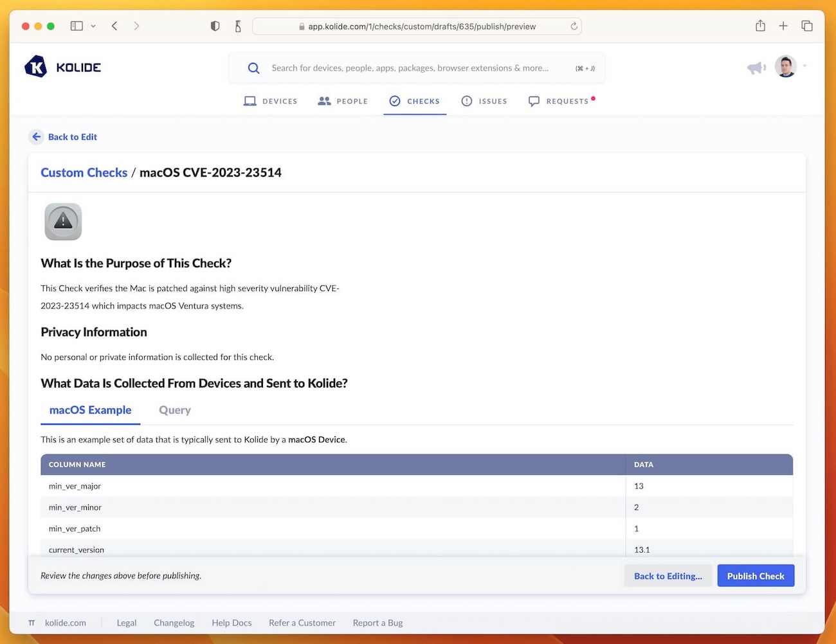Open the sidebar options chevron dropdown
This screenshot has width=836, height=644.
(x=93, y=26)
